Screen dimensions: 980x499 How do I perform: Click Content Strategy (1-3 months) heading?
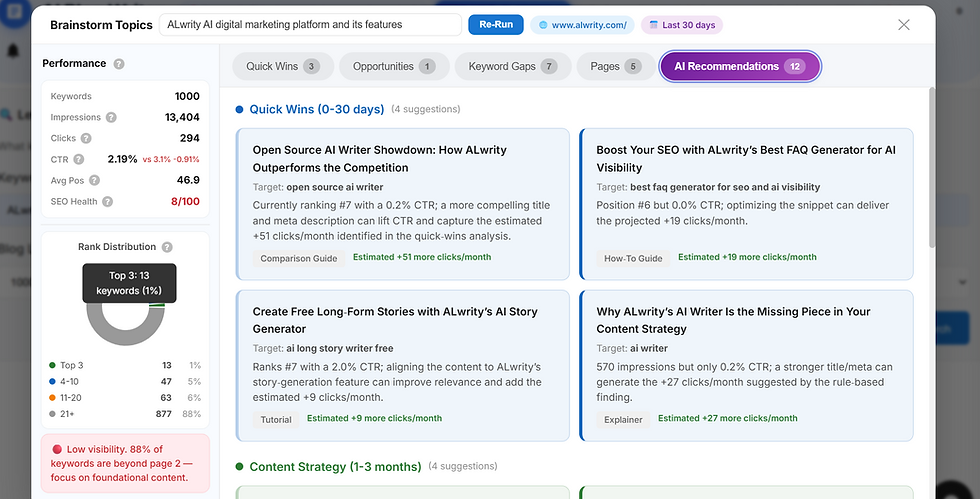click(335, 466)
